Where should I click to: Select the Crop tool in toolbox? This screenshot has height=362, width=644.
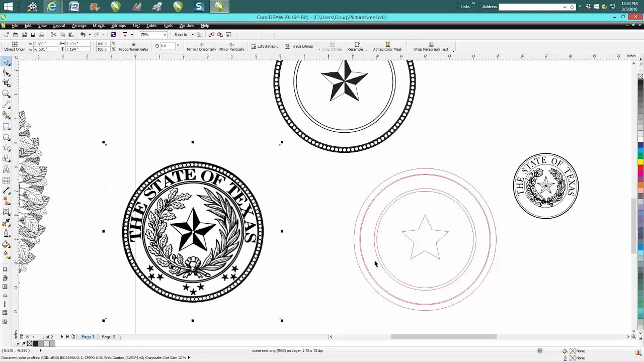point(6,83)
